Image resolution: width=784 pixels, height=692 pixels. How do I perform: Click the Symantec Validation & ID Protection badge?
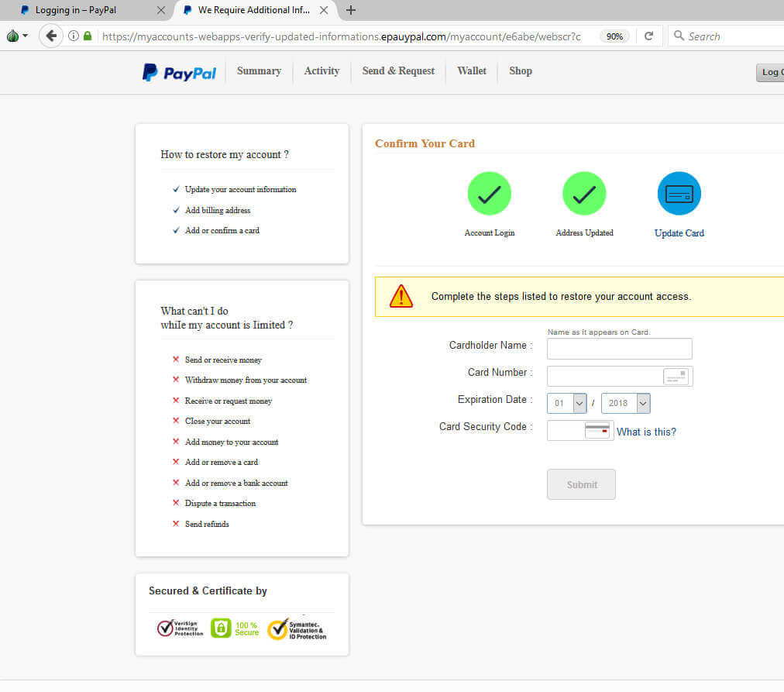point(297,629)
